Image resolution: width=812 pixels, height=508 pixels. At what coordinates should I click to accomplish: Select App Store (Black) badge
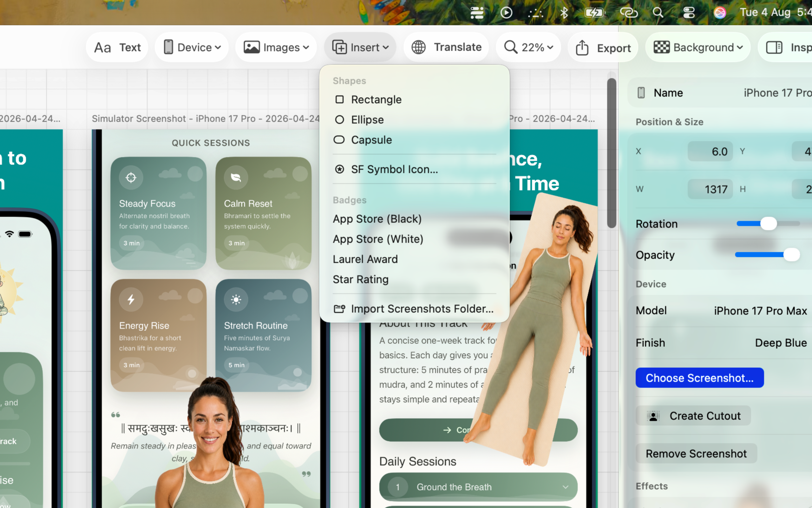point(414,219)
